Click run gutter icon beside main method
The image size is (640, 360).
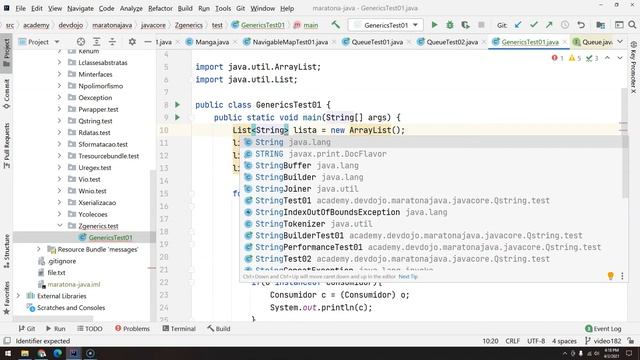(x=178, y=117)
